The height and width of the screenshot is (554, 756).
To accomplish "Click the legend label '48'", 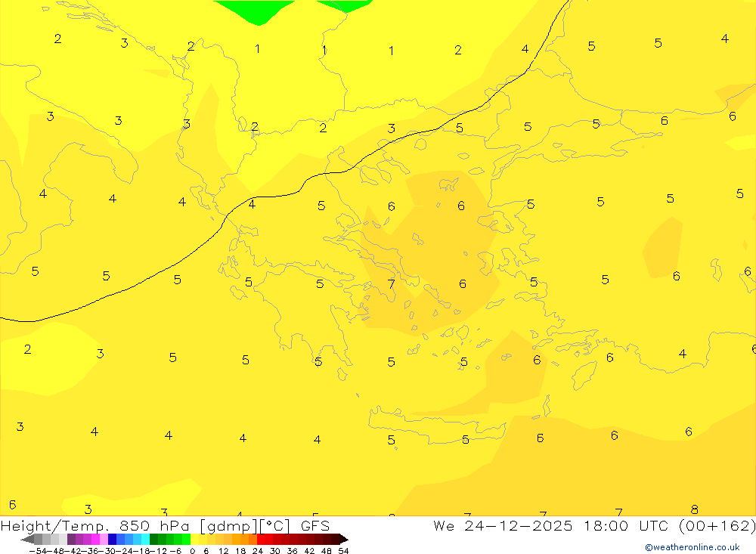I will (x=327, y=551).
